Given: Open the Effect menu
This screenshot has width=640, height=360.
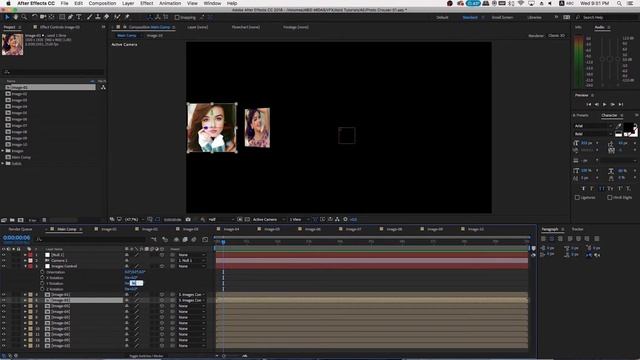Looking at the screenshot, I should pyautogui.click(x=147, y=3).
